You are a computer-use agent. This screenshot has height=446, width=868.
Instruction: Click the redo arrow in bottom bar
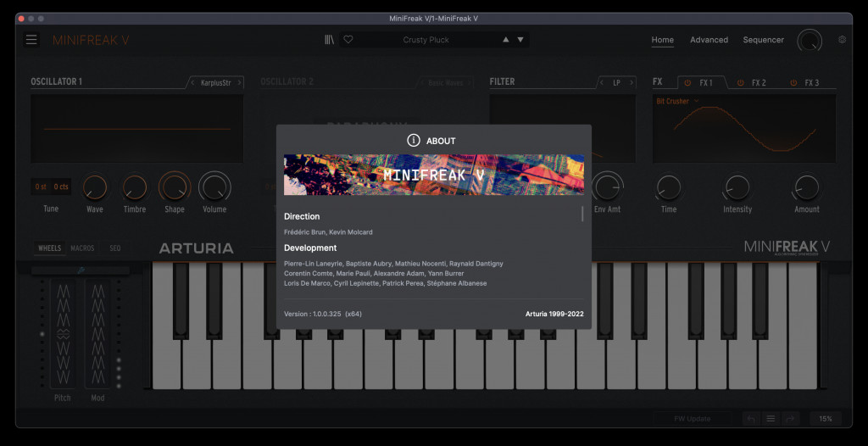pos(790,419)
